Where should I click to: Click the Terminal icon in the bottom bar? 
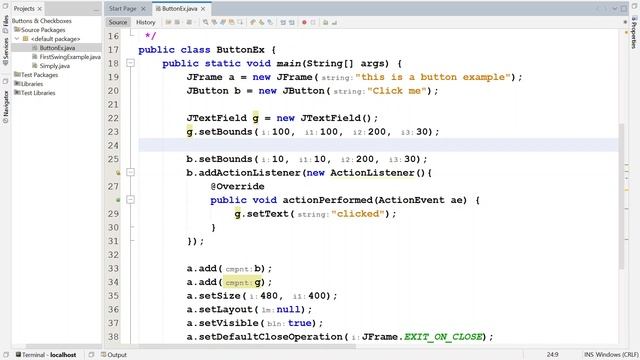pos(18,355)
